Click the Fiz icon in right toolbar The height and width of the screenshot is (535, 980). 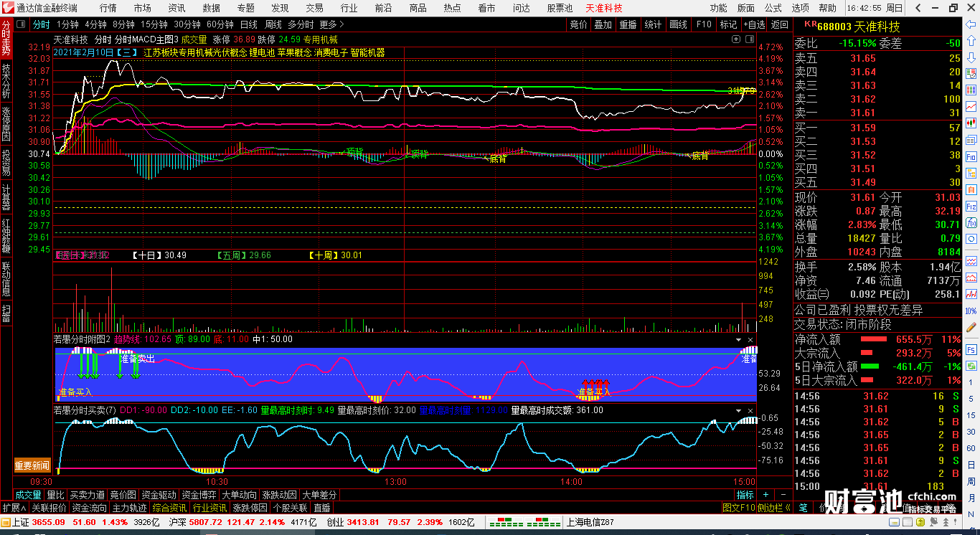[971, 207]
